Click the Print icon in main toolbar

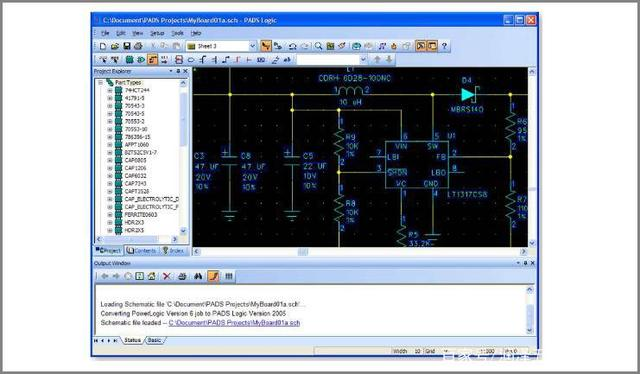coord(138,46)
